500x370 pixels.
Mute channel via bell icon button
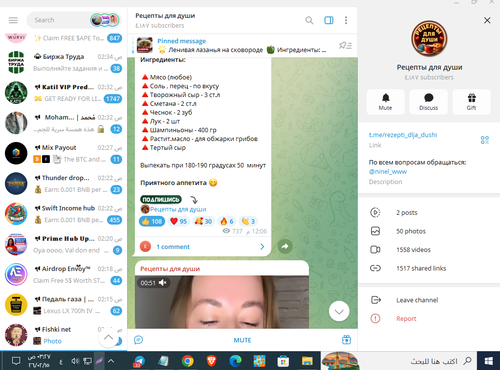(386, 102)
